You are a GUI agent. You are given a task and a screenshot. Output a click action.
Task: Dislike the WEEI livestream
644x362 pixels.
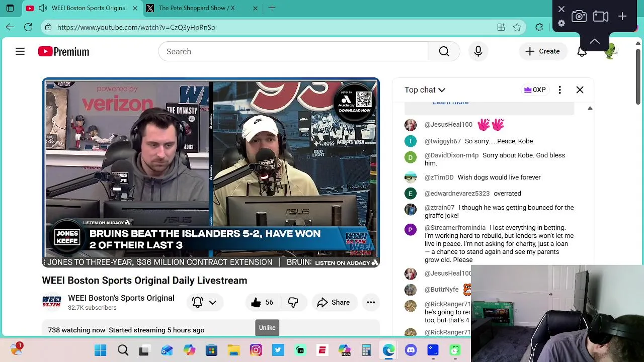[293, 302]
